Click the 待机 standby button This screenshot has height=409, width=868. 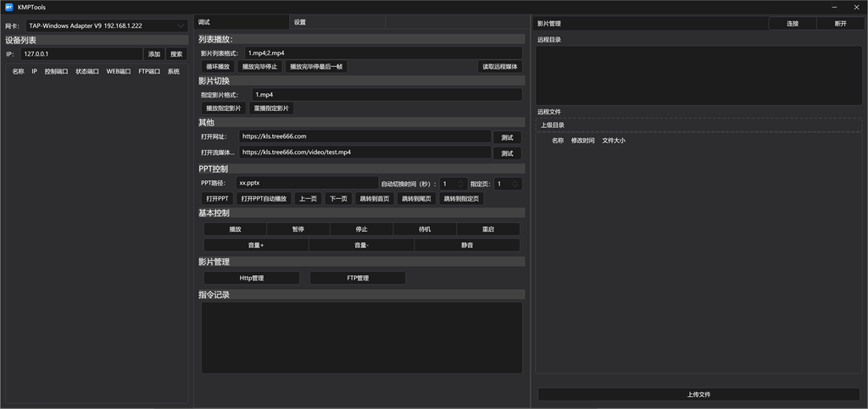point(425,229)
